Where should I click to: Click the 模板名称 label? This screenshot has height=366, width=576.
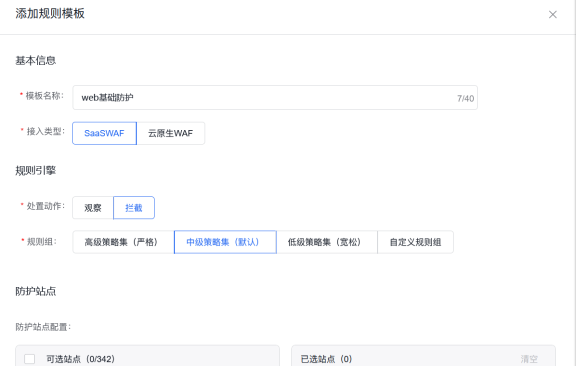coord(44,96)
